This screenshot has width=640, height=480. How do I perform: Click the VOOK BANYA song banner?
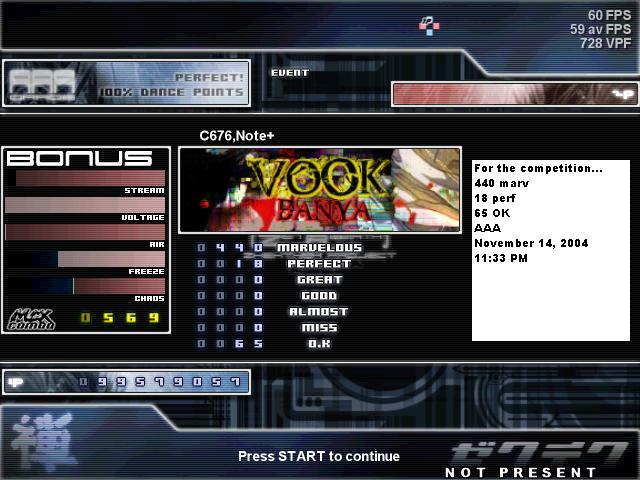click(320, 190)
